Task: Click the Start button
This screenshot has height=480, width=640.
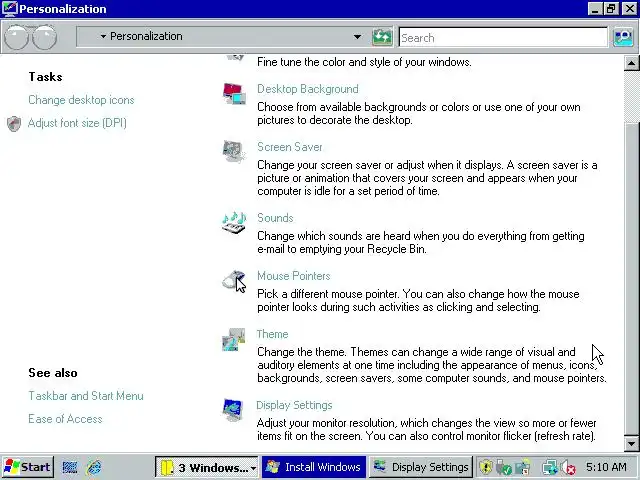Action: click(28, 467)
